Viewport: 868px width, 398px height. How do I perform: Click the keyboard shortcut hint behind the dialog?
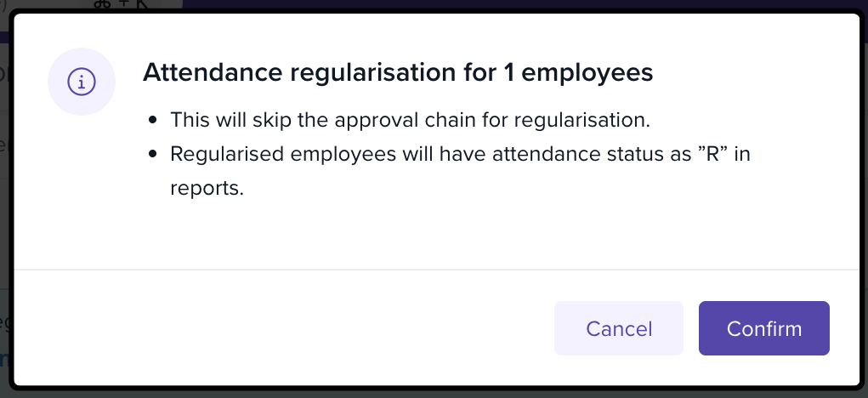pyautogui.click(x=121, y=5)
